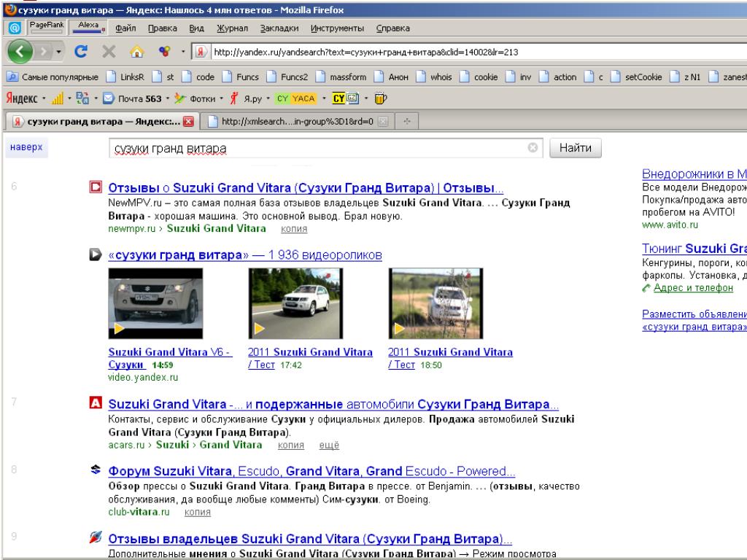Reload the page with the blue refresh icon
747x560 pixels.
[x=81, y=51]
